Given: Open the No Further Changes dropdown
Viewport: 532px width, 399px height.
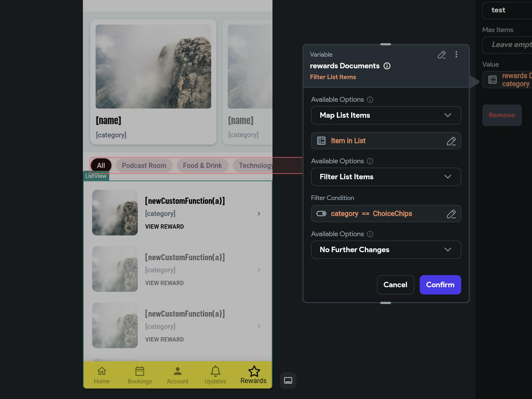Looking at the screenshot, I should point(386,250).
